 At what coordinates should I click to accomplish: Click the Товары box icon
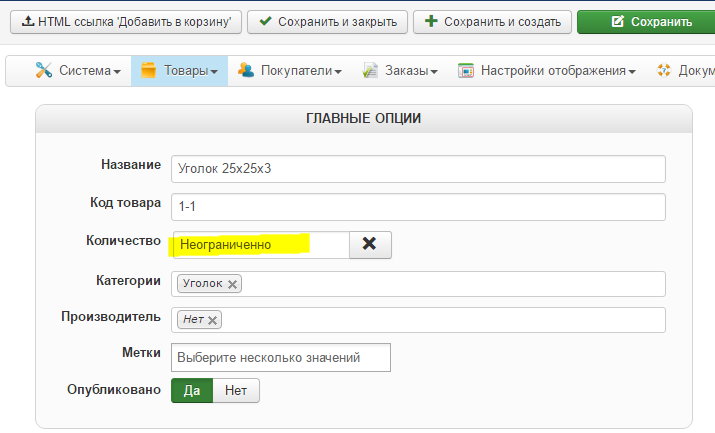149,71
